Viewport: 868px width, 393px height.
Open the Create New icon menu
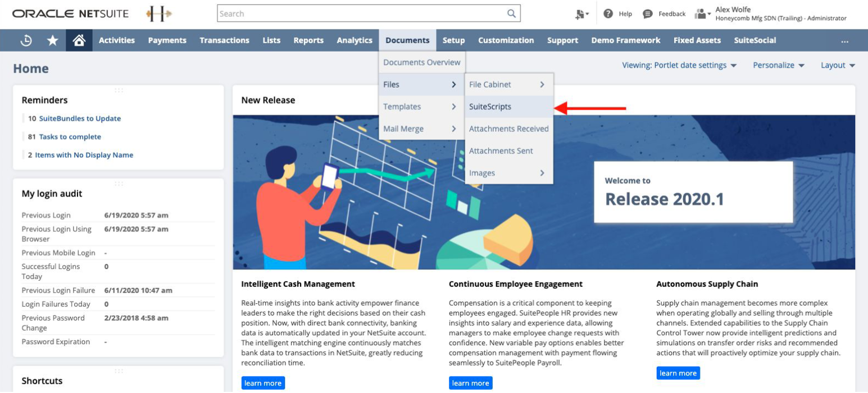(582, 14)
